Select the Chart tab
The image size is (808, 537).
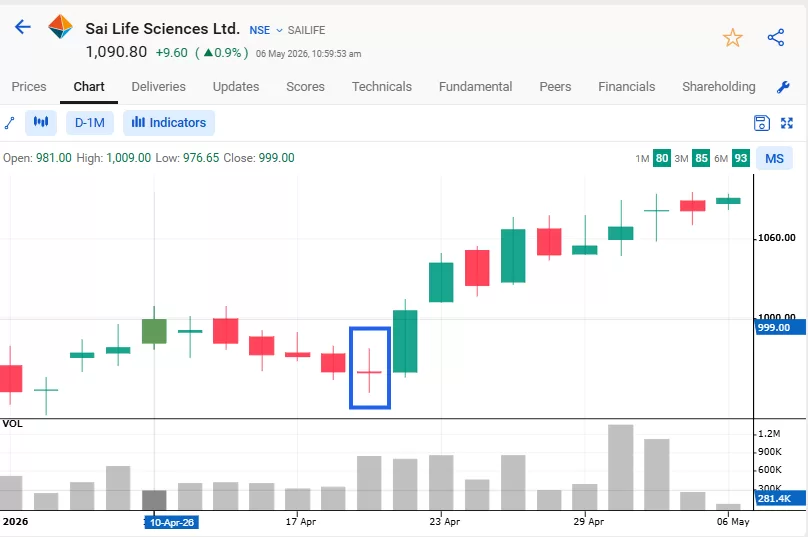(x=89, y=87)
